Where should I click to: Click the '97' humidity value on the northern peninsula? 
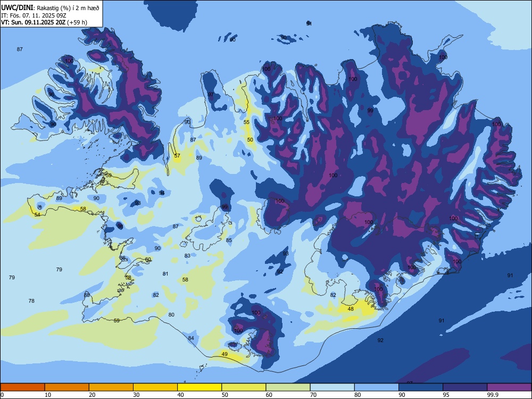[x=211, y=95]
